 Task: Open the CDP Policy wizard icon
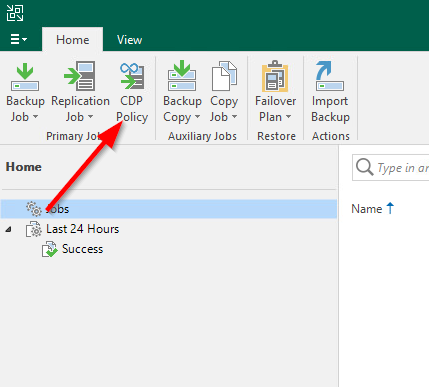(132, 76)
